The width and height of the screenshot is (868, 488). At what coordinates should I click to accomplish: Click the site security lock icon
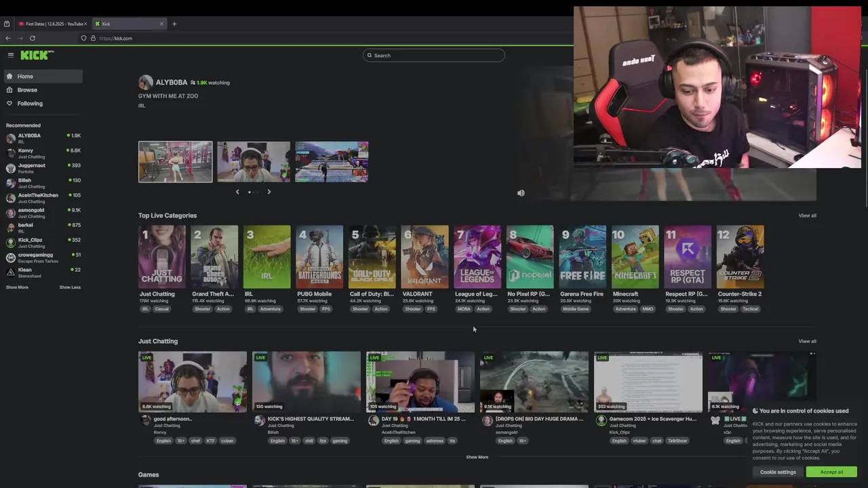click(94, 38)
